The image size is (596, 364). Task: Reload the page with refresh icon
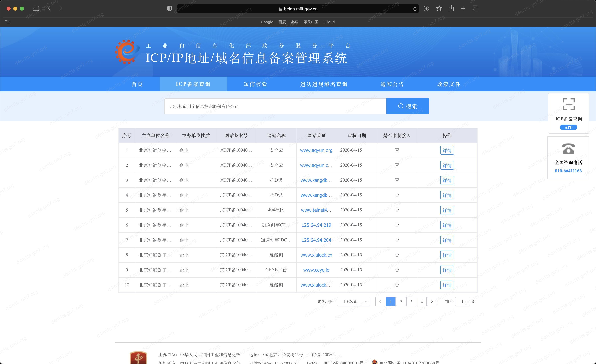(x=414, y=9)
